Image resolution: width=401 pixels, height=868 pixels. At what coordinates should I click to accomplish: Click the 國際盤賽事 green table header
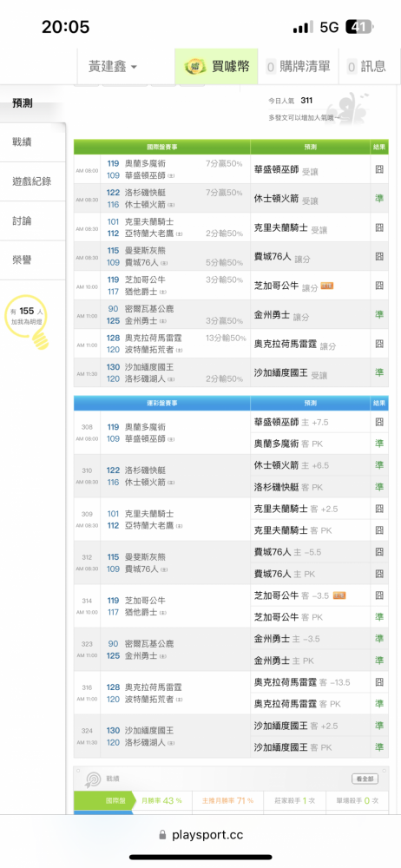click(x=161, y=147)
